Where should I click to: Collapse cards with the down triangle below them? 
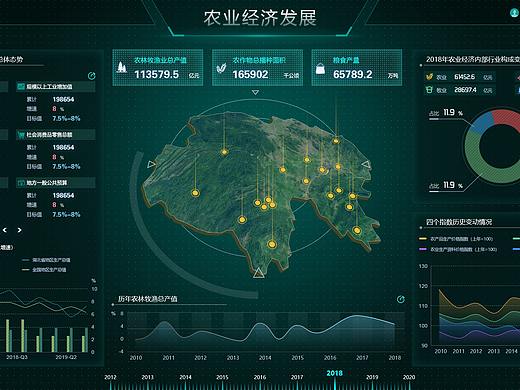(255, 92)
